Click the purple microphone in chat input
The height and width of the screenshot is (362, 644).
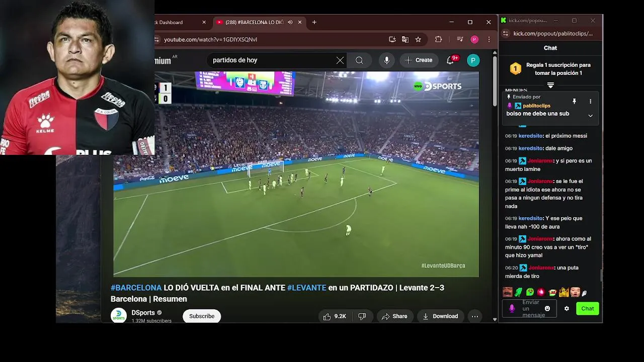tap(512, 309)
